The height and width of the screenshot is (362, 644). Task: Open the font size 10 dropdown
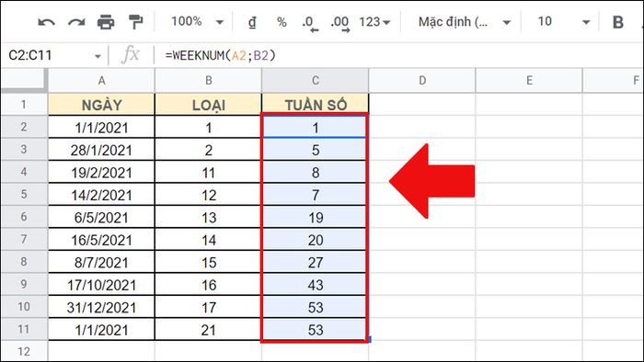563,22
